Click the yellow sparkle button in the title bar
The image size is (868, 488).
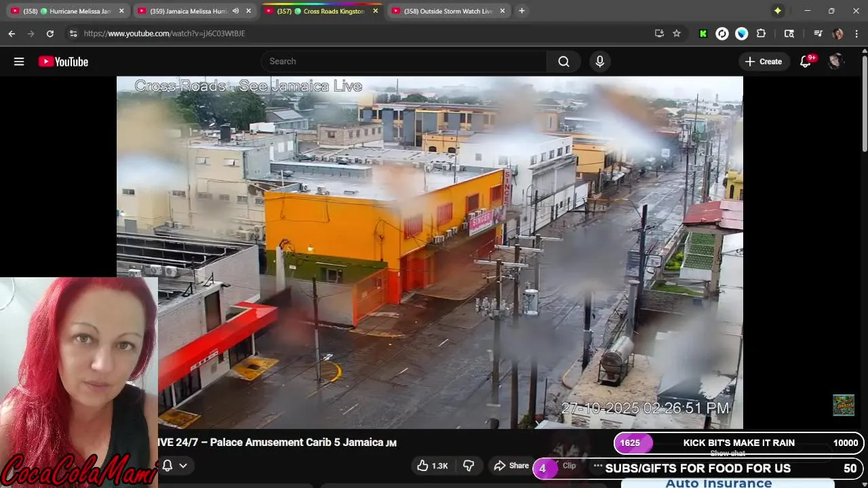778,11
